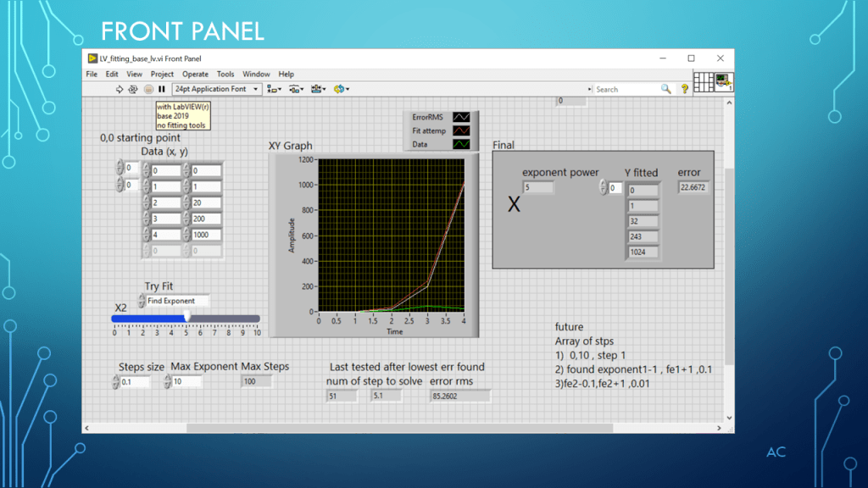Open the Distribute Objects tool
The height and width of the screenshot is (488, 868).
(296, 89)
